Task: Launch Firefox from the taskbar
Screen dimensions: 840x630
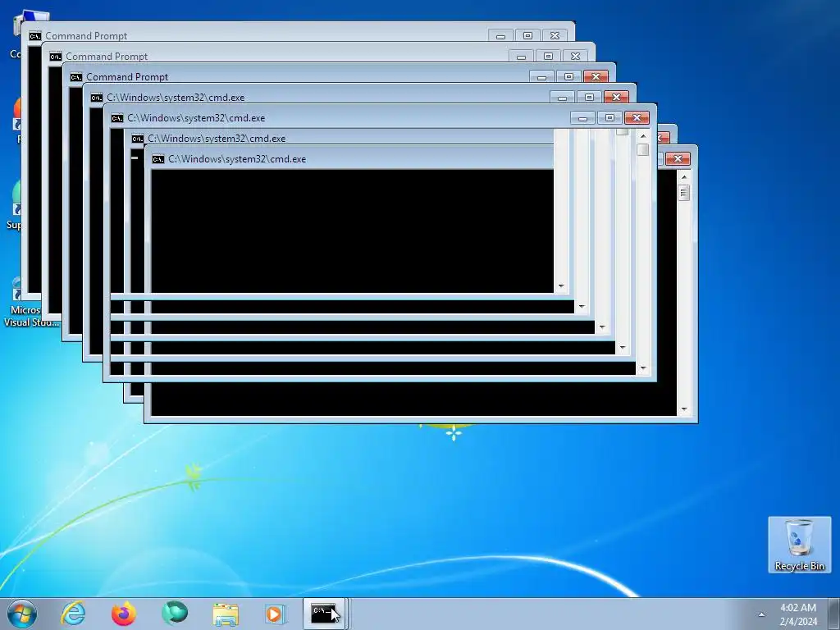Action: click(x=124, y=614)
